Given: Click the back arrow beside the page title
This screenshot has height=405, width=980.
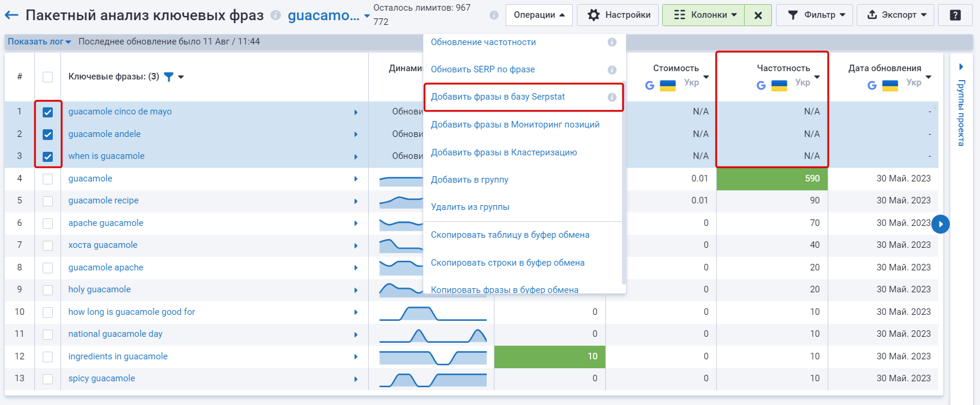Looking at the screenshot, I should pyautogui.click(x=11, y=15).
